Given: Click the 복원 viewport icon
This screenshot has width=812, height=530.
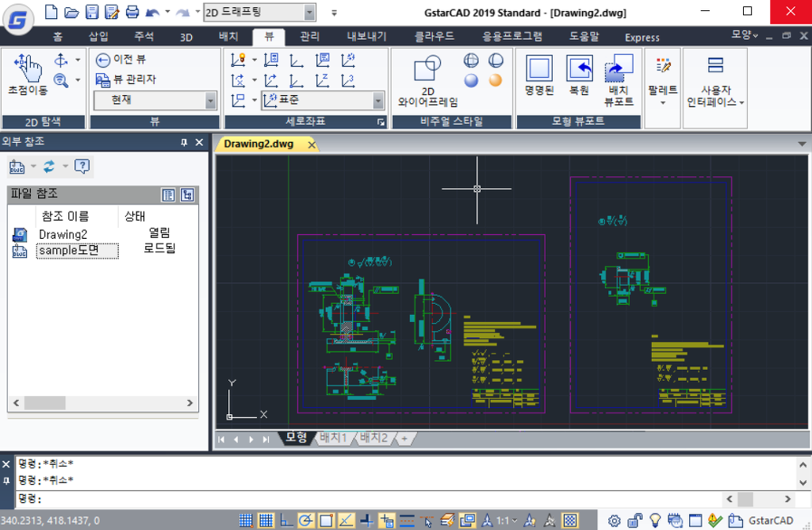Looking at the screenshot, I should [x=579, y=76].
